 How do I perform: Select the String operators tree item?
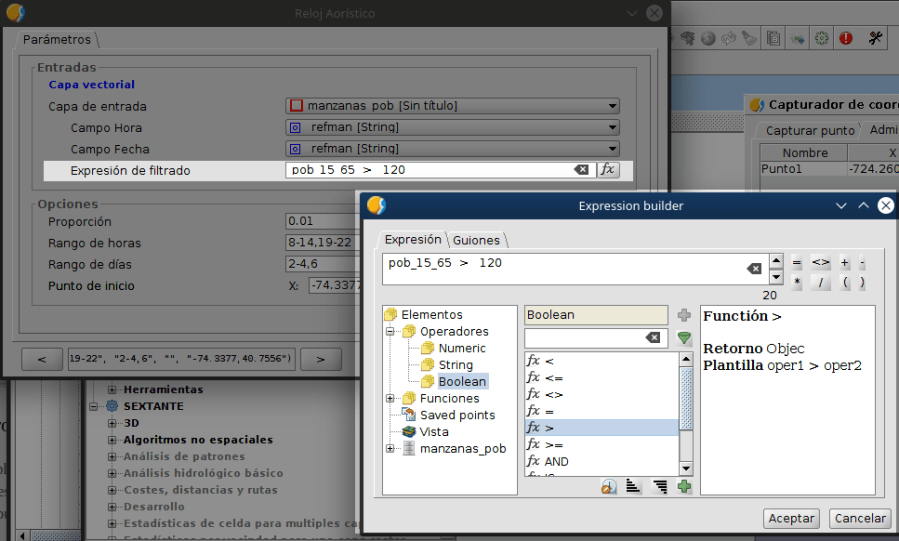(x=455, y=365)
